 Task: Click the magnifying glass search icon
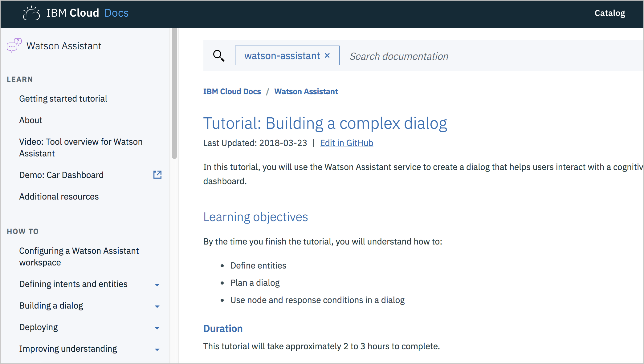pyautogui.click(x=218, y=56)
